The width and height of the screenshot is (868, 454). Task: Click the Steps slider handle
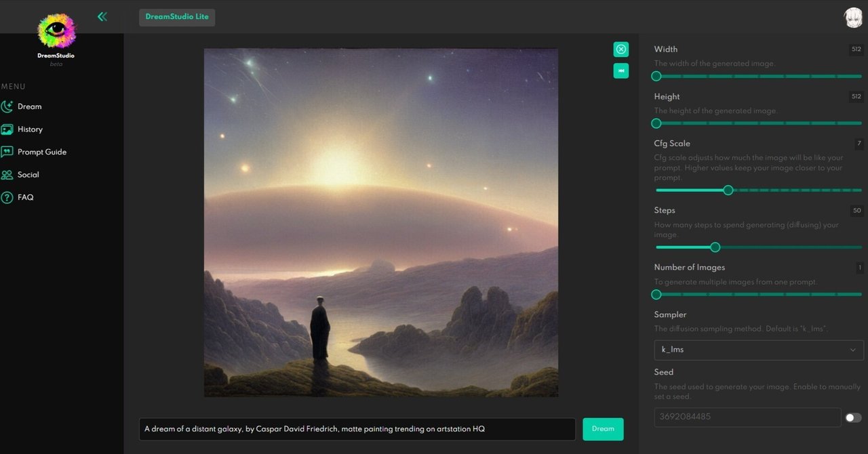[x=715, y=247]
